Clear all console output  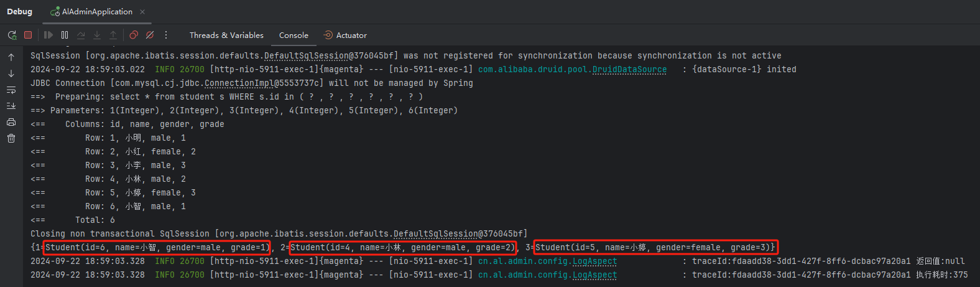pos(11,138)
